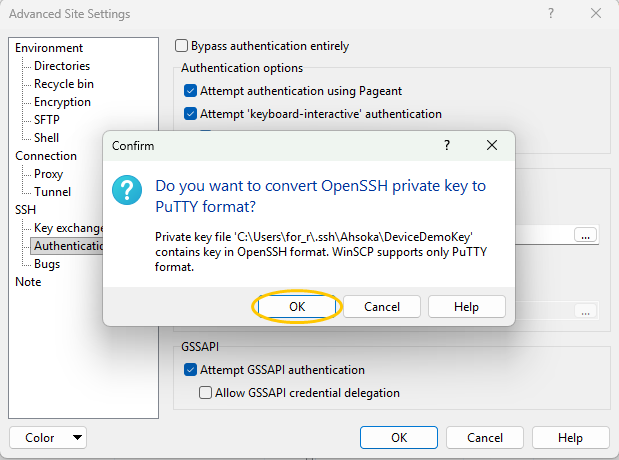
Task: Click the private key file path message text
Action: pyautogui.click(x=321, y=252)
